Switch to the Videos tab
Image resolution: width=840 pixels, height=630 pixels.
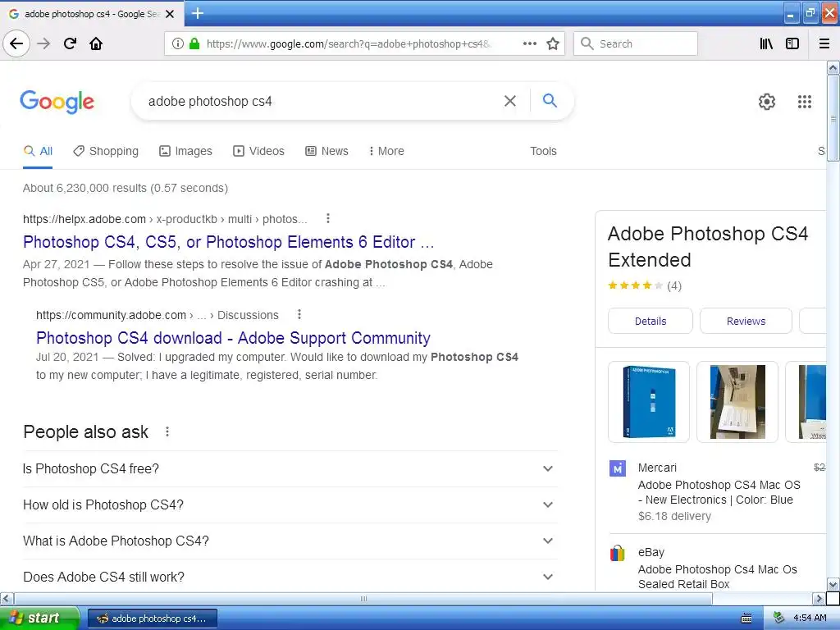[x=258, y=151]
